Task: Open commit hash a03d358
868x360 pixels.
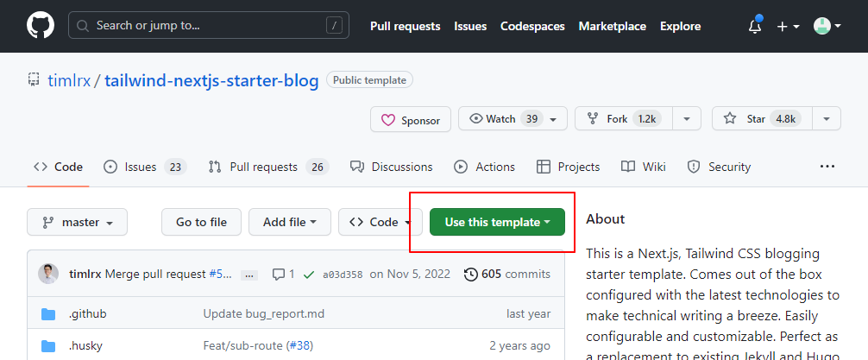Action: 343,275
